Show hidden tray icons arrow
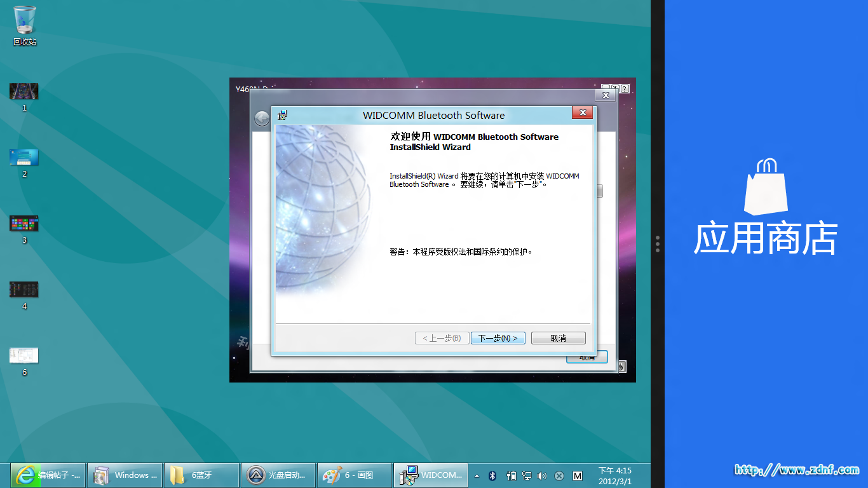Screen dimensions: 868x488 pos(477,475)
